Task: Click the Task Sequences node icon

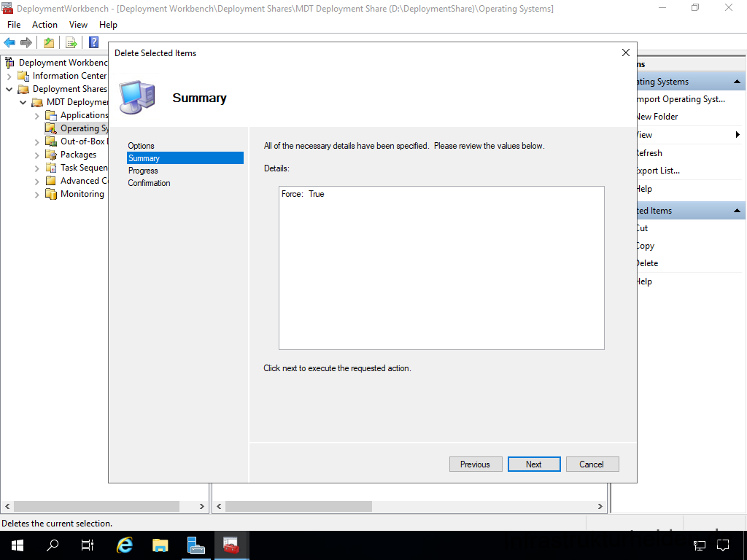Action: tap(50, 168)
